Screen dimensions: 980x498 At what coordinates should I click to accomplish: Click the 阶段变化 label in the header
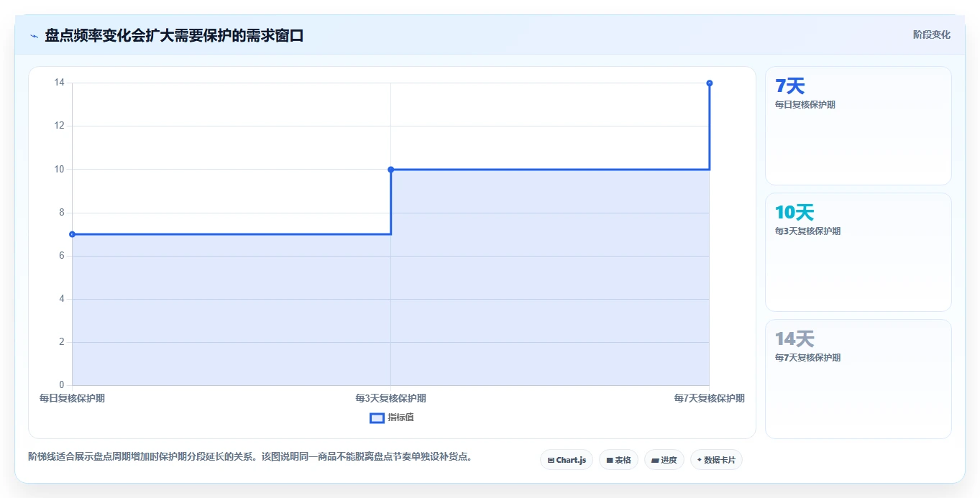coord(932,34)
